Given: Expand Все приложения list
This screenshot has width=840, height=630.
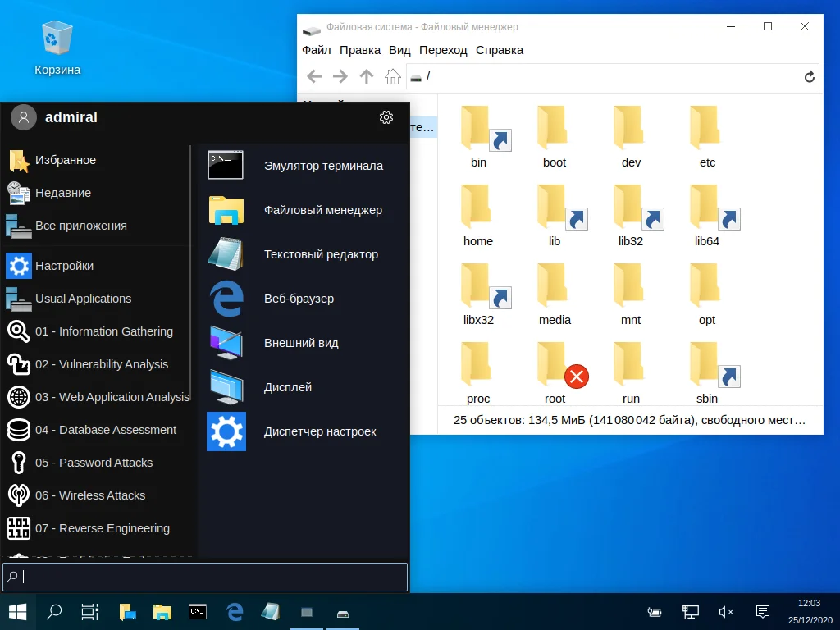Looking at the screenshot, I should [89, 226].
